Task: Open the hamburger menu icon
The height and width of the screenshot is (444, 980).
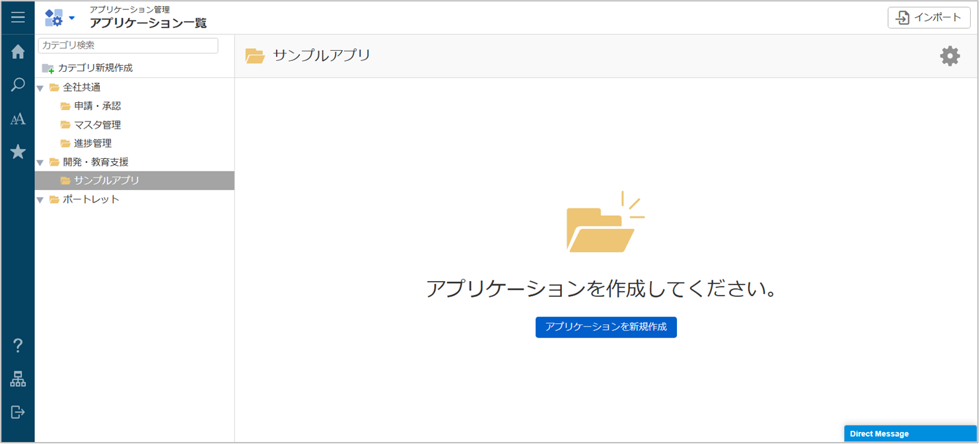Action: pos(18,18)
